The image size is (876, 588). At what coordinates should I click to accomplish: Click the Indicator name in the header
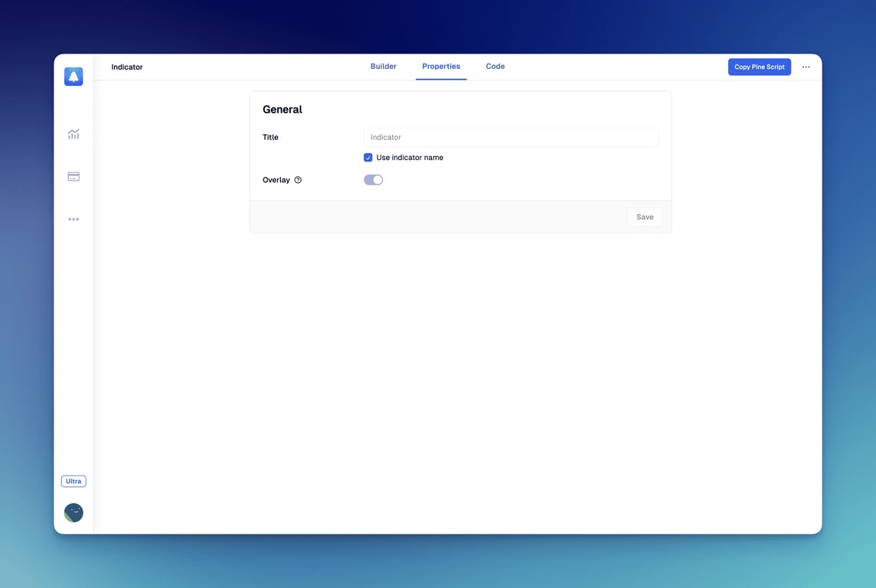(x=127, y=67)
